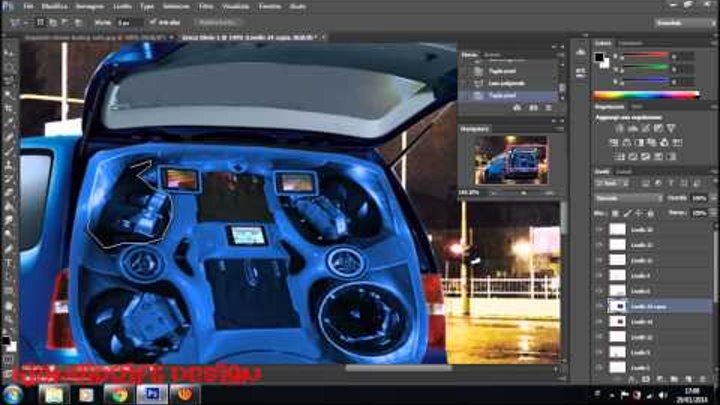Open the Opacità value dropdown
Screen dimensions: 720x405
coord(712,198)
